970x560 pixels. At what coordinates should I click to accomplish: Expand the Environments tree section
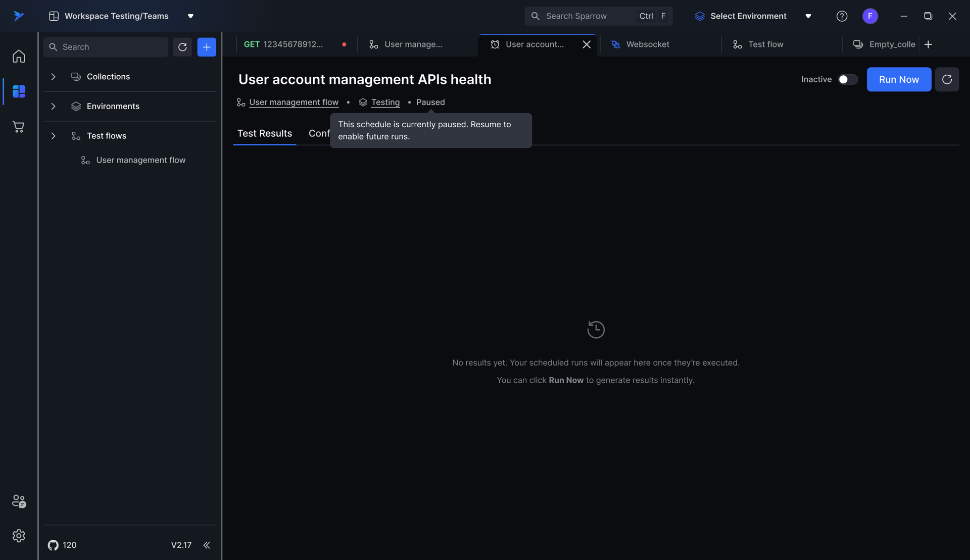(53, 106)
